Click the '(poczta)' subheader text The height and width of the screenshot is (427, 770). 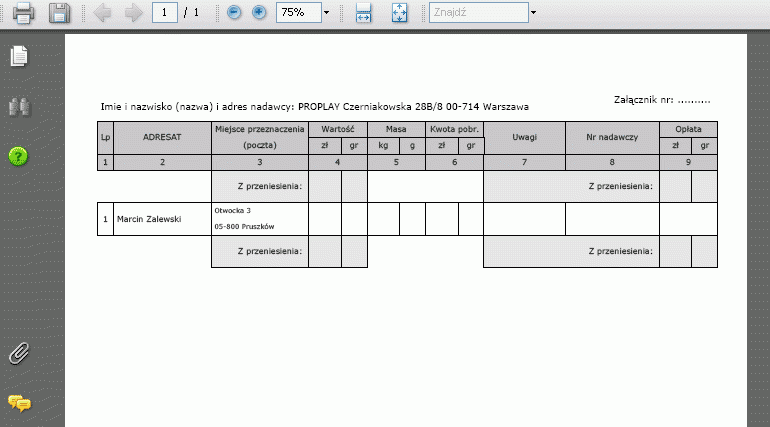pos(260,145)
